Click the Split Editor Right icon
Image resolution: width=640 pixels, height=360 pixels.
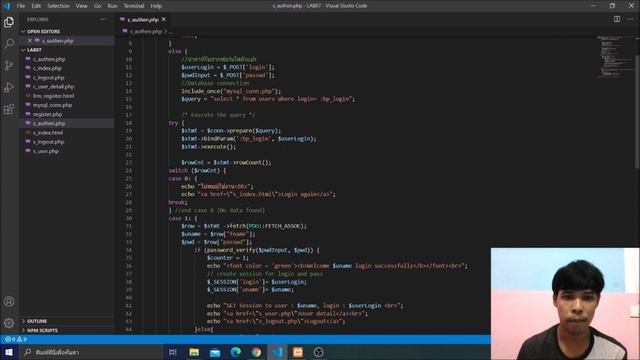[x=617, y=19]
